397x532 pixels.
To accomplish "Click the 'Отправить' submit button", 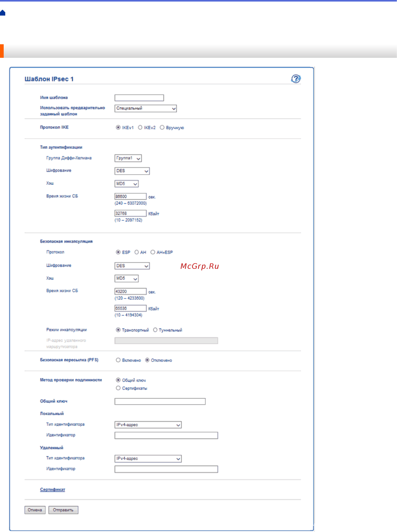I will point(63,510).
